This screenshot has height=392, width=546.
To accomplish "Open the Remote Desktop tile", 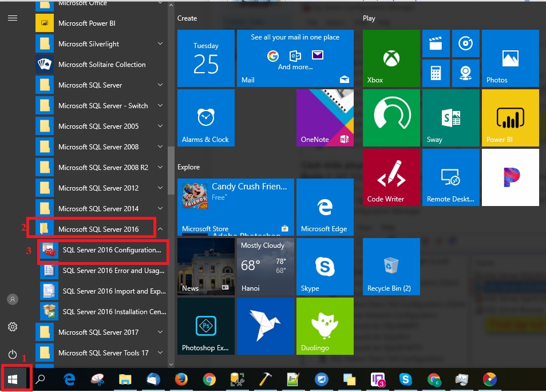I will (x=450, y=177).
